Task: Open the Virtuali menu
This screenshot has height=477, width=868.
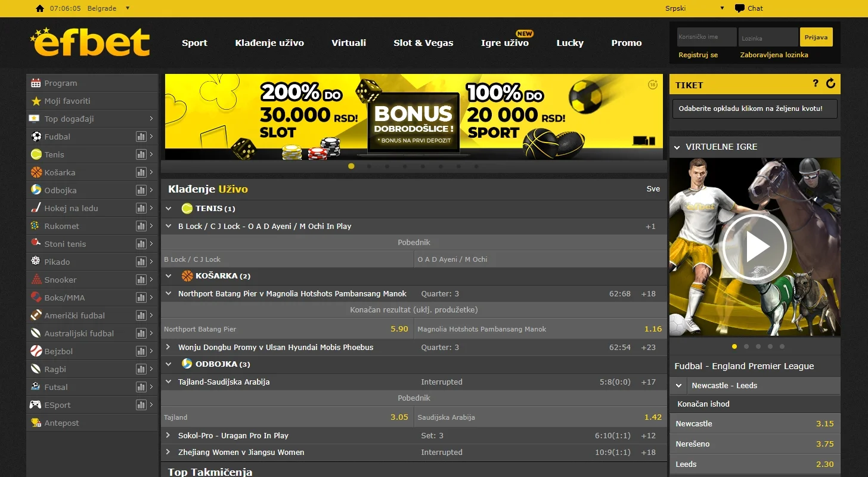Action: tap(349, 43)
